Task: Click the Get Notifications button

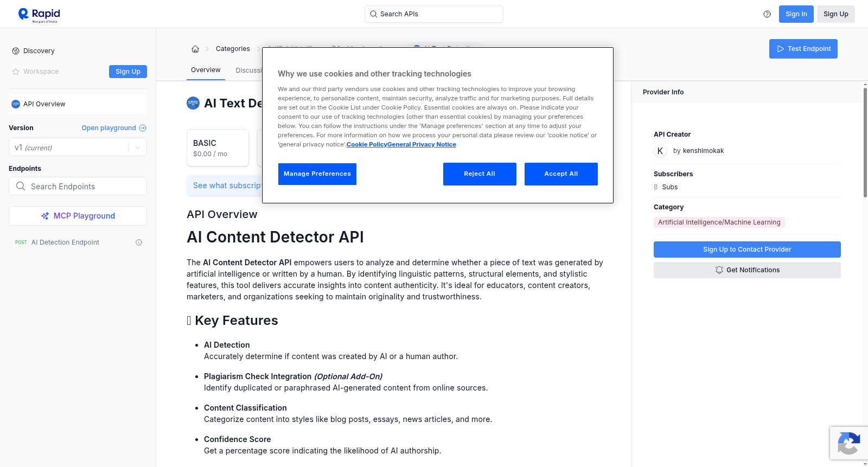Action: click(747, 270)
